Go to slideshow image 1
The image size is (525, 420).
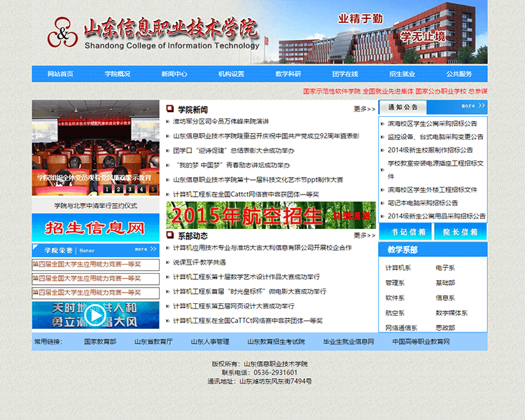tap(107, 189)
